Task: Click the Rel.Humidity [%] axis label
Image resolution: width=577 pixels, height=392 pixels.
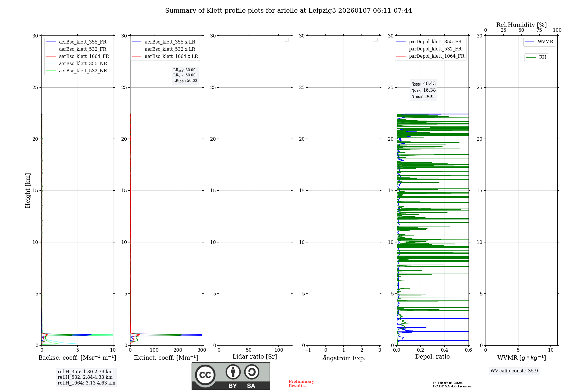Action: 521,25
